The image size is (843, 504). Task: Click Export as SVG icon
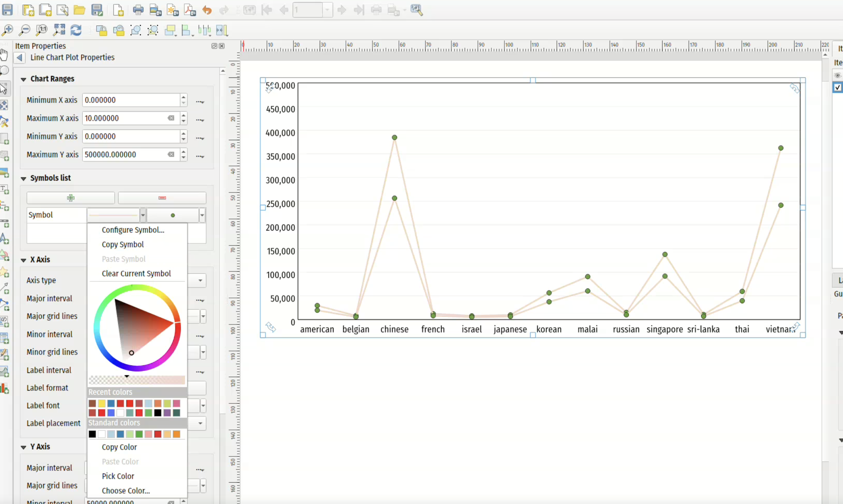click(x=173, y=10)
